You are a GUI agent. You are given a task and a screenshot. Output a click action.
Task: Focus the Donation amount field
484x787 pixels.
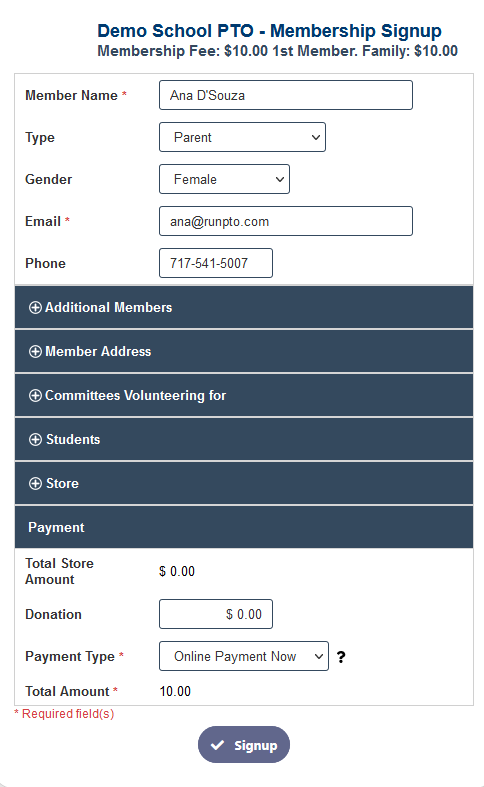tap(216, 614)
